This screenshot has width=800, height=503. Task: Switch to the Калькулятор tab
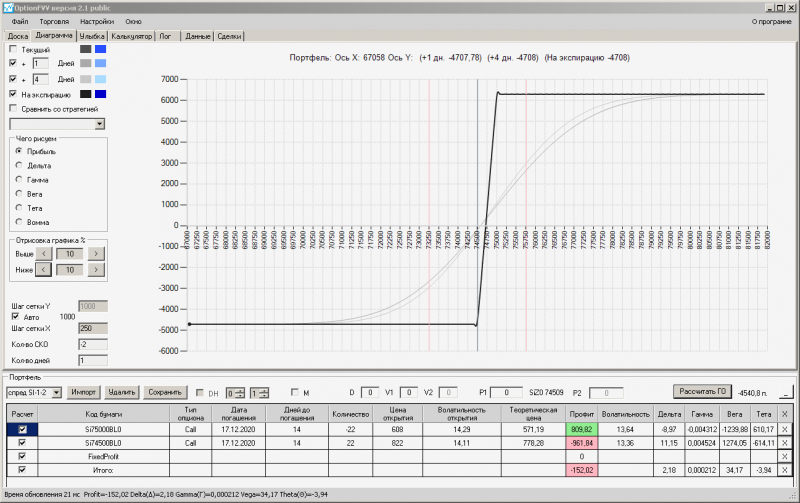[x=132, y=36]
